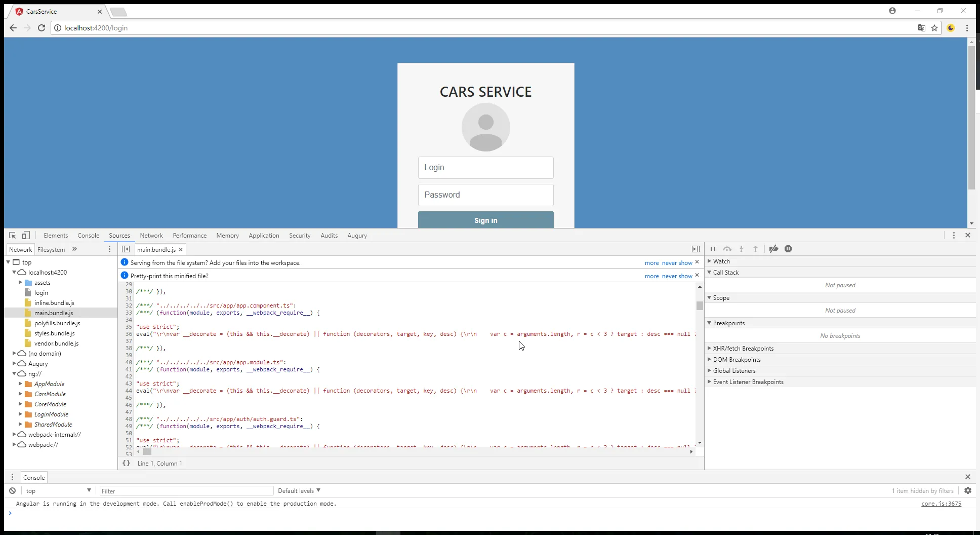
Task: Open the console context dropdown
Action: pos(58,490)
